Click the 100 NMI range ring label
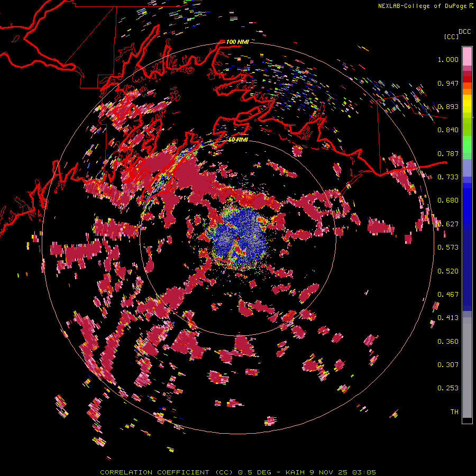 pyautogui.click(x=237, y=42)
